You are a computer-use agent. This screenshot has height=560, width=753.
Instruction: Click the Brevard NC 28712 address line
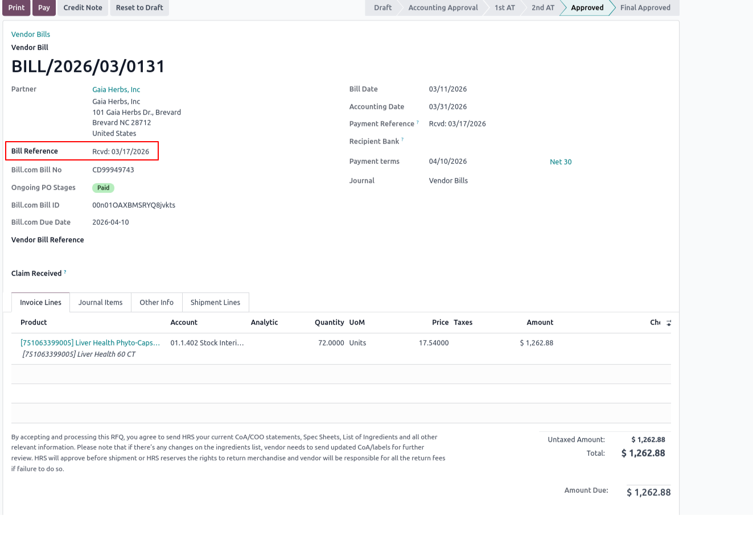122,122
